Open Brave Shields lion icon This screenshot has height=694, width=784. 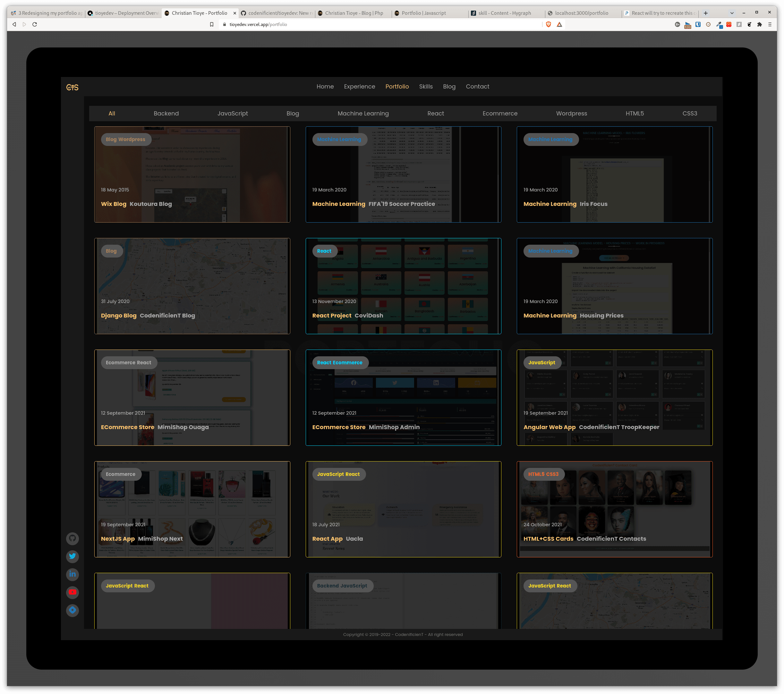tap(549, 25)
